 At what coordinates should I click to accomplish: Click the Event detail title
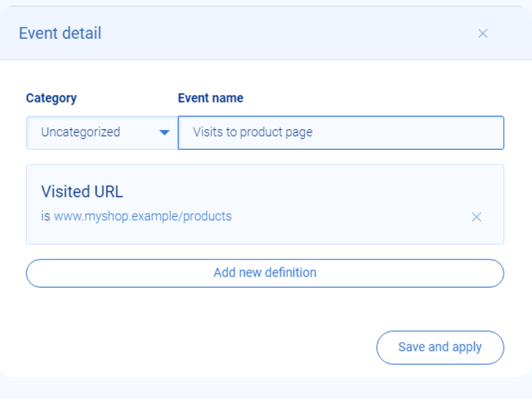[60, 34]
